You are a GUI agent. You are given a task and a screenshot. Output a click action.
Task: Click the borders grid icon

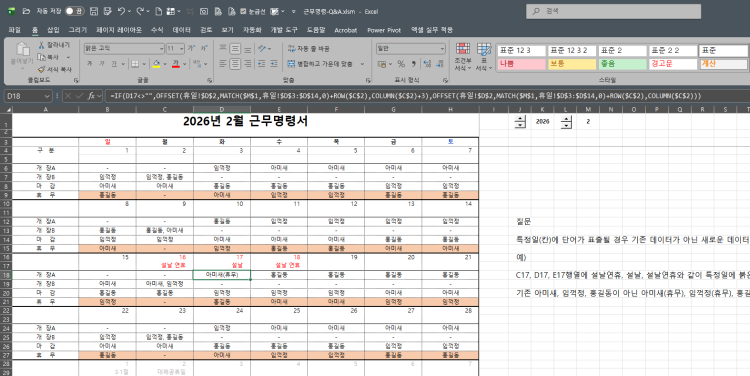coord(135,64)
